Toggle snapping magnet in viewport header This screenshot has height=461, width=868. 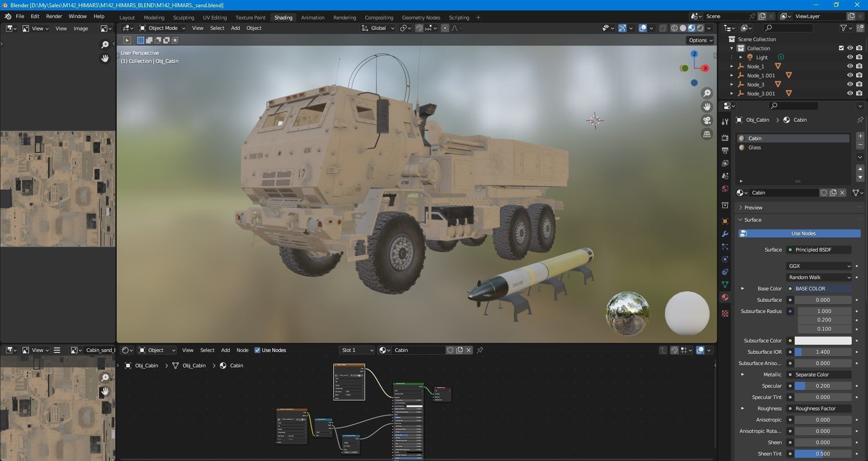tap(419, 28)
